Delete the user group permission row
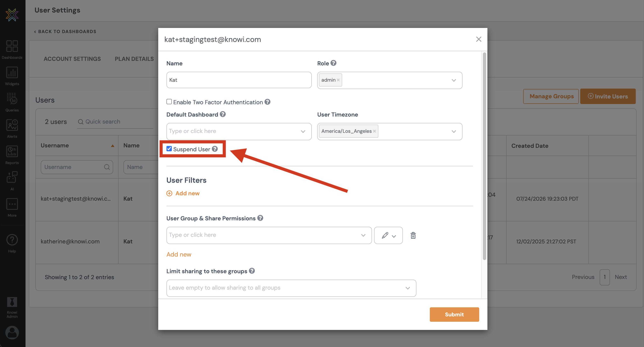The height and width of the screenshot is (347, 644). point(413,235)
